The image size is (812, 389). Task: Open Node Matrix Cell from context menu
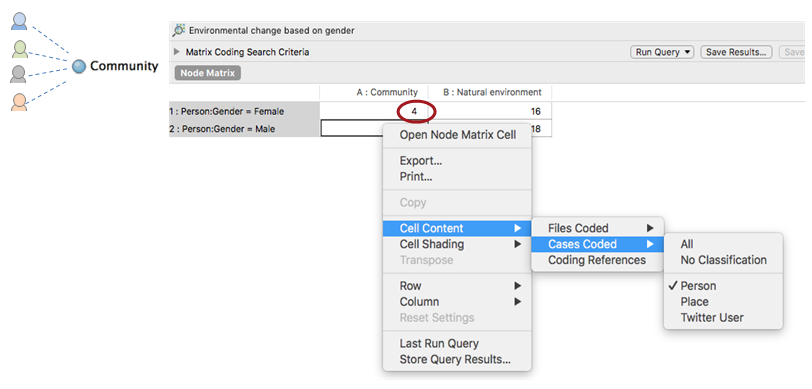[457, 135]
